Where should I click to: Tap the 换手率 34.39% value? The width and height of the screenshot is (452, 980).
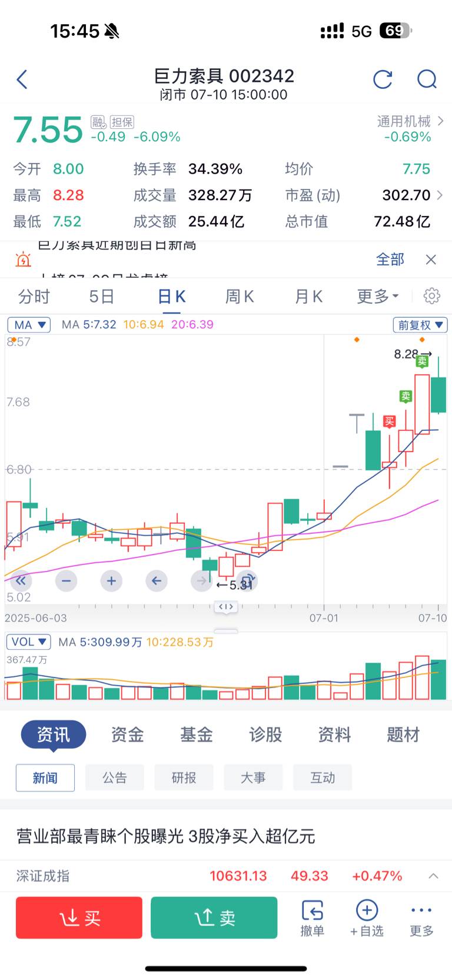[215, 169]
